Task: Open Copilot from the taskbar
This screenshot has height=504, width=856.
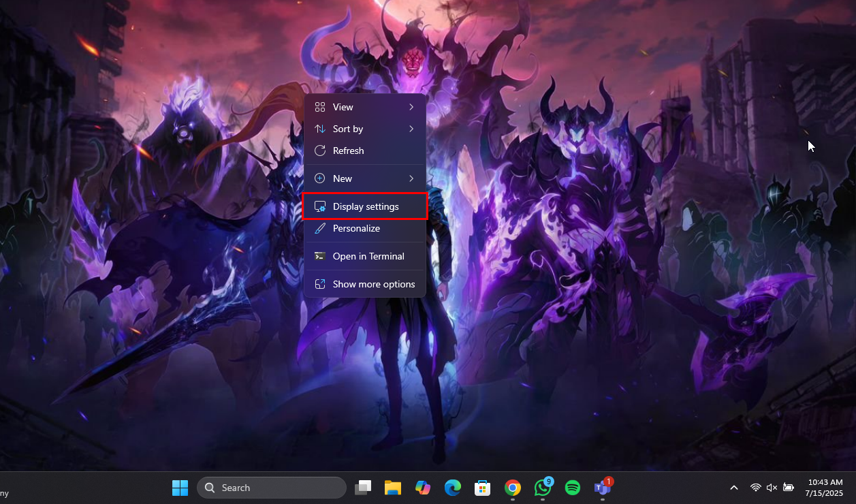Action: tap(423, 488)
